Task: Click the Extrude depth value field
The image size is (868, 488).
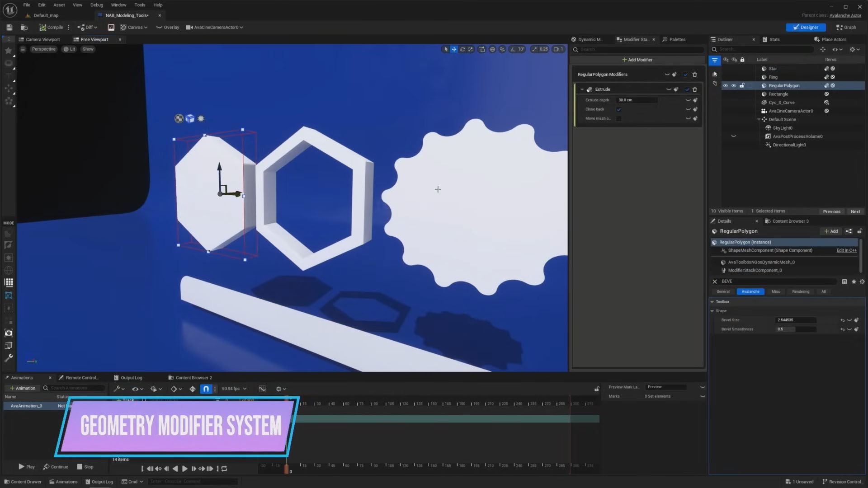Action: point(637,100)
